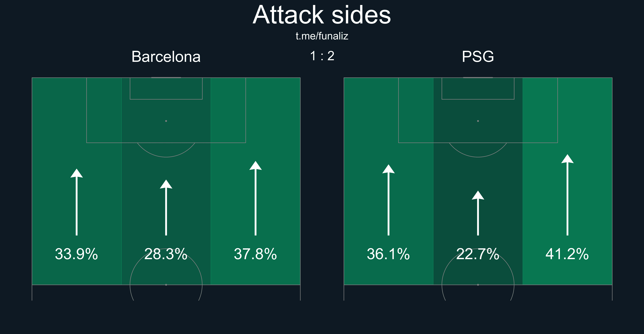
Task: Click the arrow above PSG's 22.7% label
Action: [478, 214]
